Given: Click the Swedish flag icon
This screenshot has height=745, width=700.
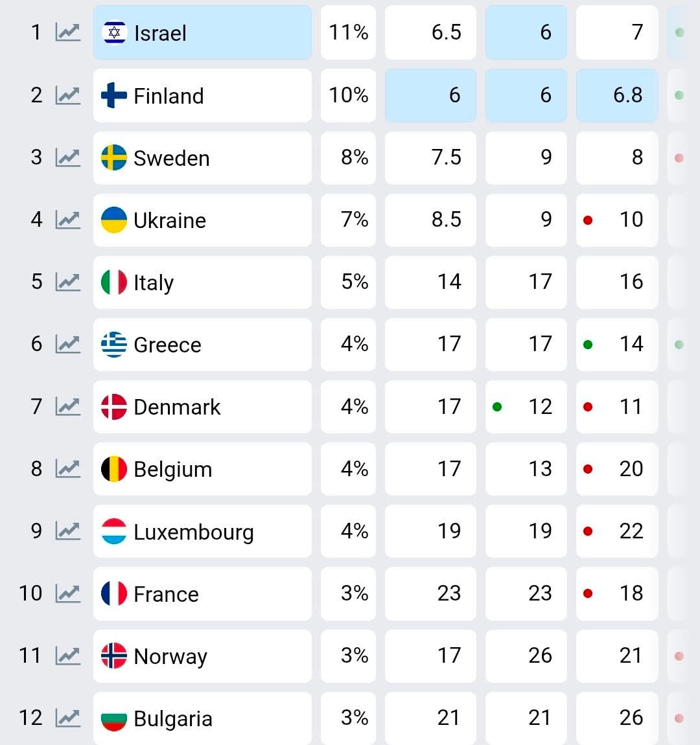Looking at the screenshot, I should point(114,157).
